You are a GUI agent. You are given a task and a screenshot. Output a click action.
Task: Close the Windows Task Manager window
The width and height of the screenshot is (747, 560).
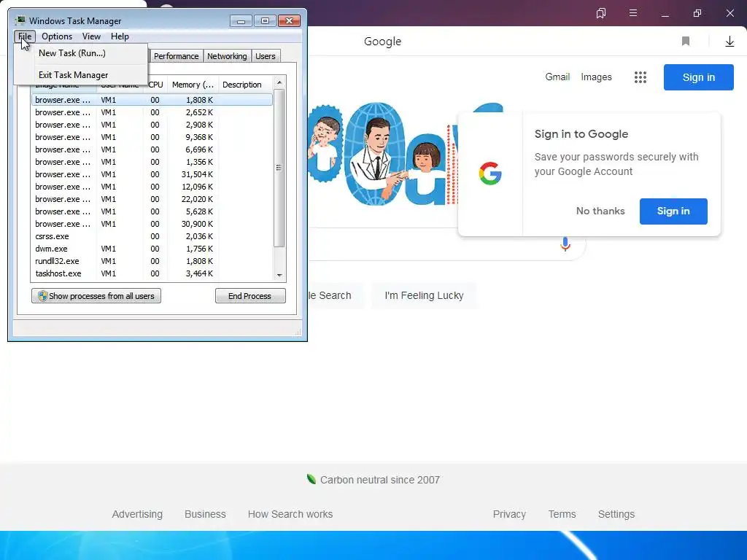pyautogui.click(x=289, y=21)
